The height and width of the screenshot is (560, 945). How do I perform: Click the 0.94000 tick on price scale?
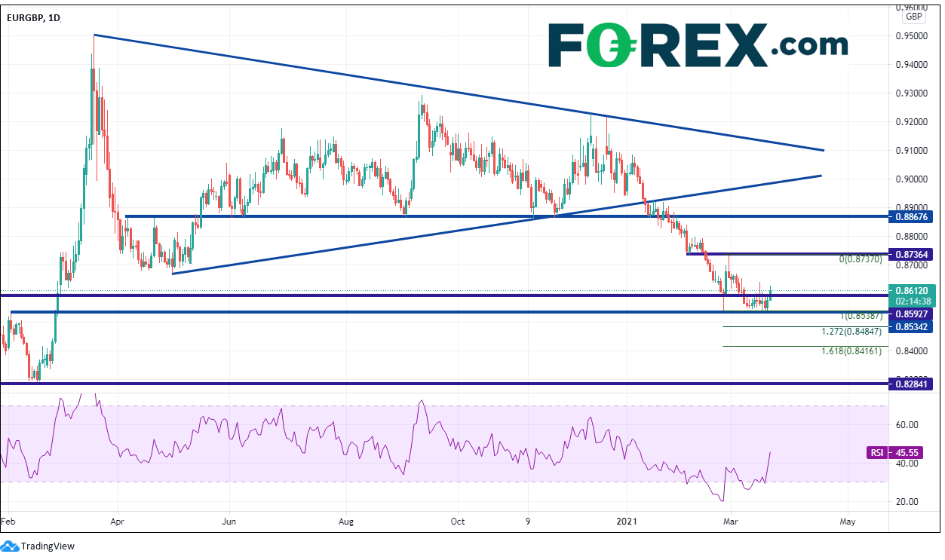(912, 65)
